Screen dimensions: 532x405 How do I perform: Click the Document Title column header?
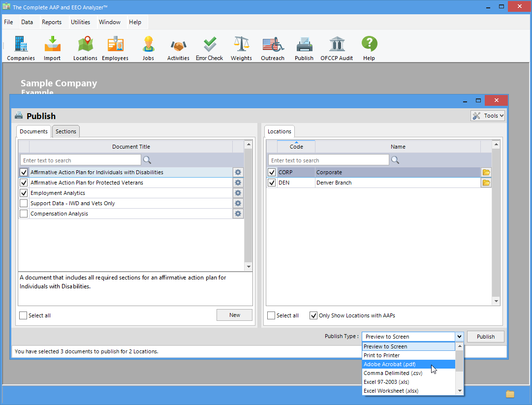[131, 147]
